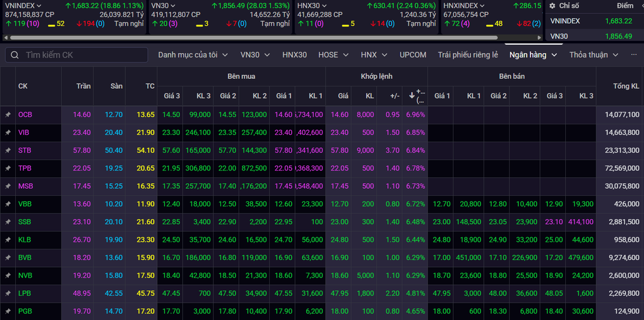Pin the LPB stock row
Viewport: 644px width, 320px height.
(x=8, y=293)
